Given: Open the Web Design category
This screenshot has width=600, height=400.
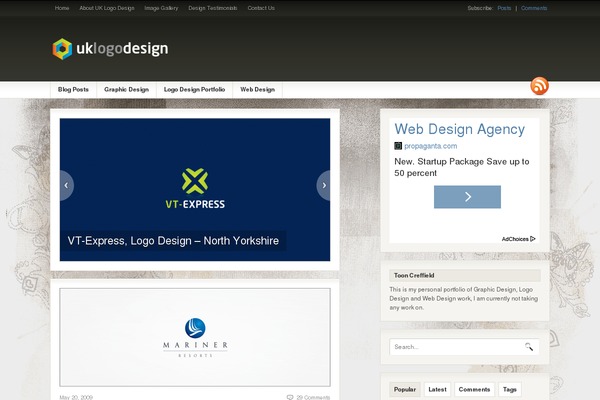Looking at the screenshot, I should click(258, 90).
